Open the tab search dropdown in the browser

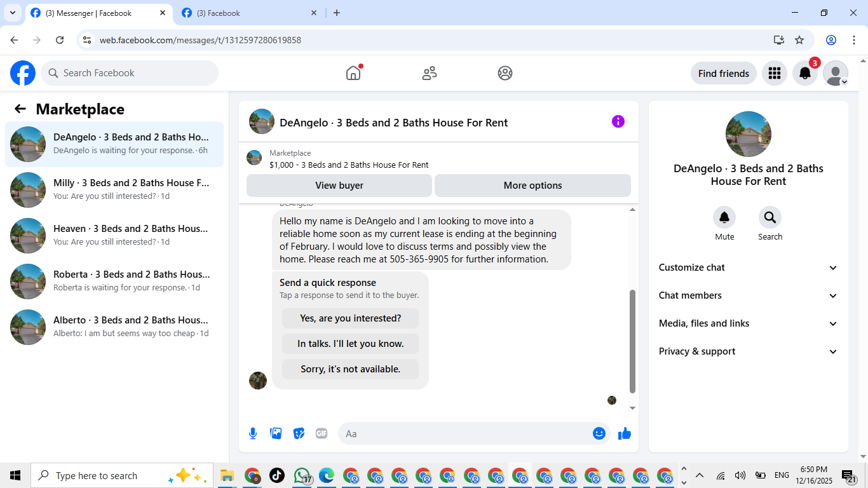(12, 13)
